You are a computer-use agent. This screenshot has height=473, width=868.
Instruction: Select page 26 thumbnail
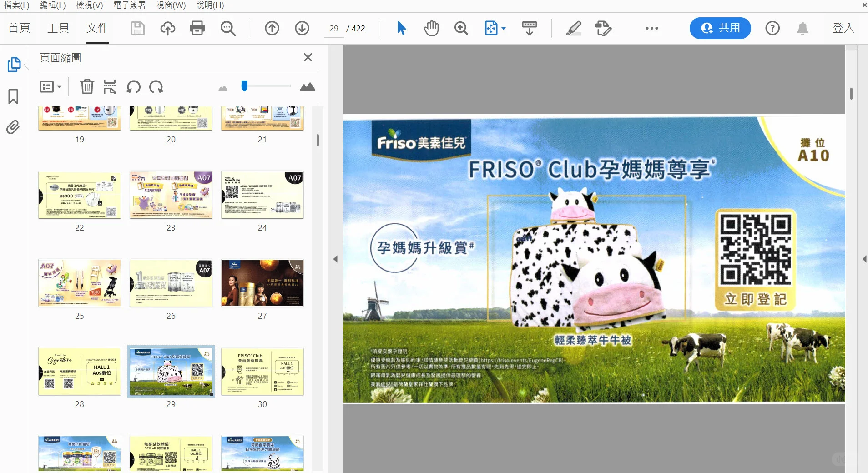(x=171, y=283)
